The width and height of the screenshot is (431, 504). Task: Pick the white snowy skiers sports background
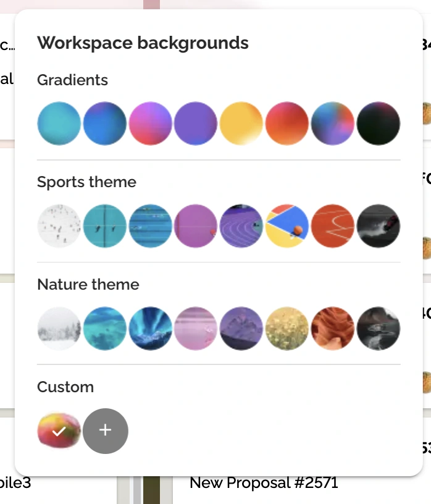pyautogui.click(x=59, y=226)
